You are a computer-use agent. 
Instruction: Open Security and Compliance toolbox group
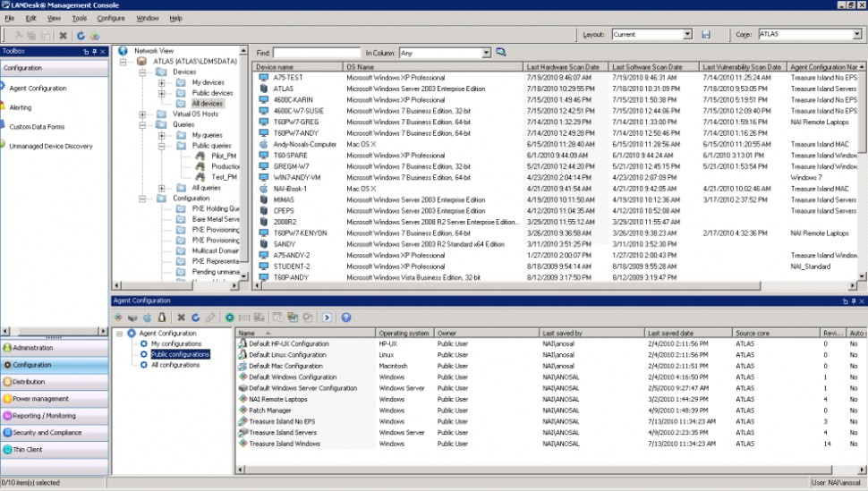tap(55, 433)
